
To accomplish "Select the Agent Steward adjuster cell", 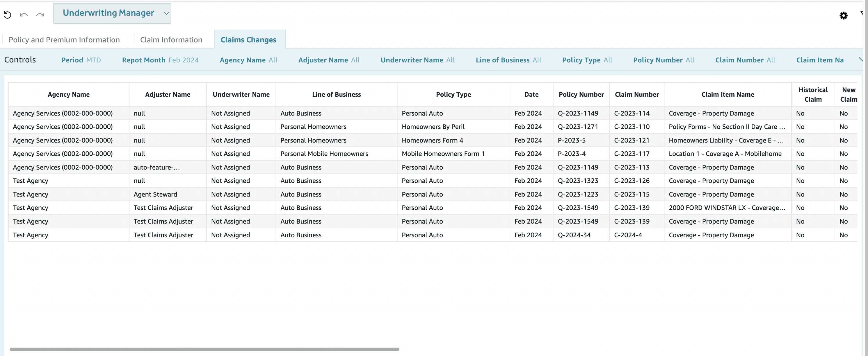I will 155,194.
